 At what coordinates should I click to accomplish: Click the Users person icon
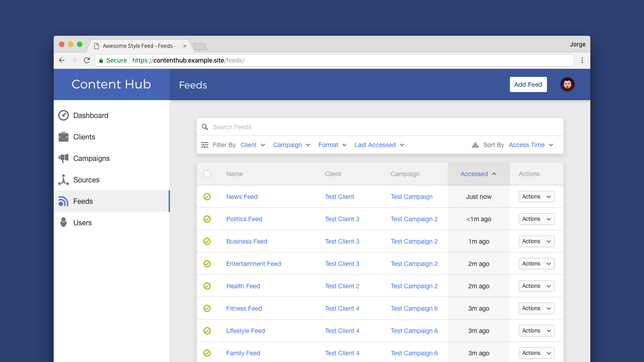click(64, 223)
